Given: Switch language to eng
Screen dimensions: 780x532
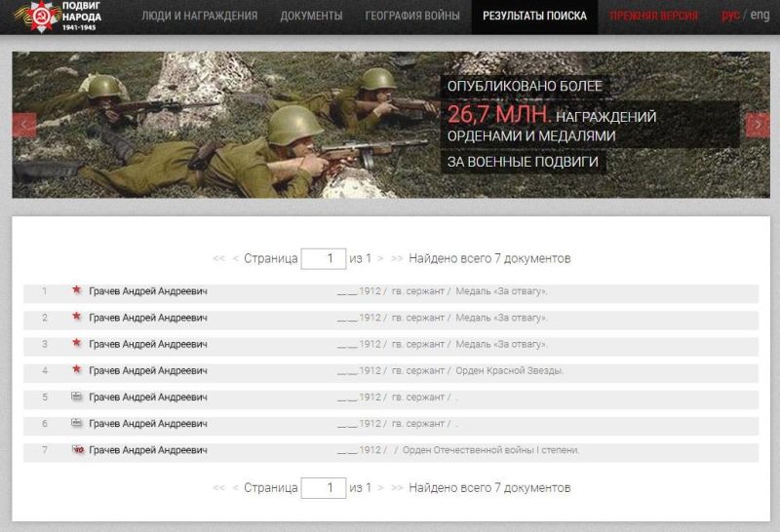Looking at the screenshot, I should click(760, 16).
